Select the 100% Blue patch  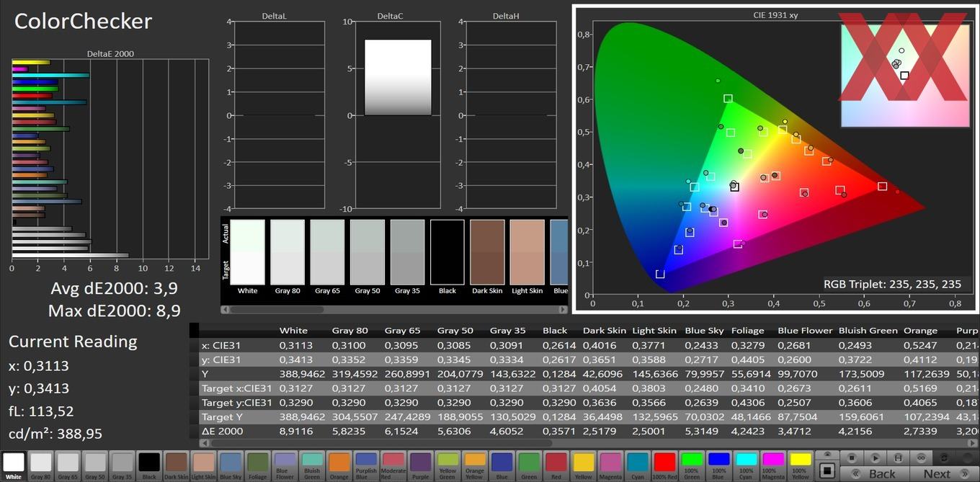(718, 465)
